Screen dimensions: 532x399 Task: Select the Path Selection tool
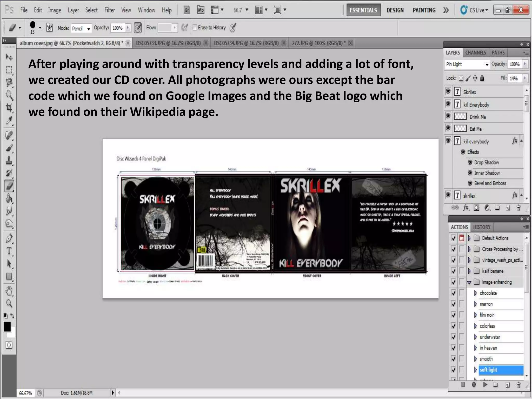tap(9, 264)
